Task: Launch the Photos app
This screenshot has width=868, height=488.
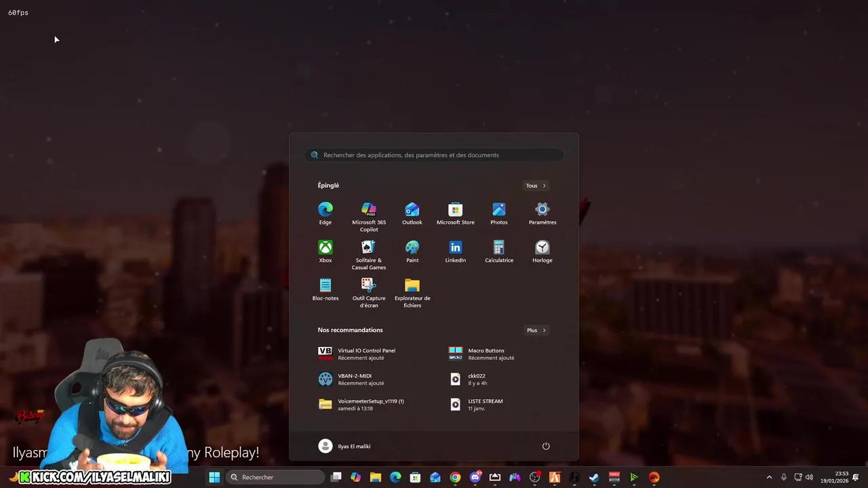Action: (499, 213)
